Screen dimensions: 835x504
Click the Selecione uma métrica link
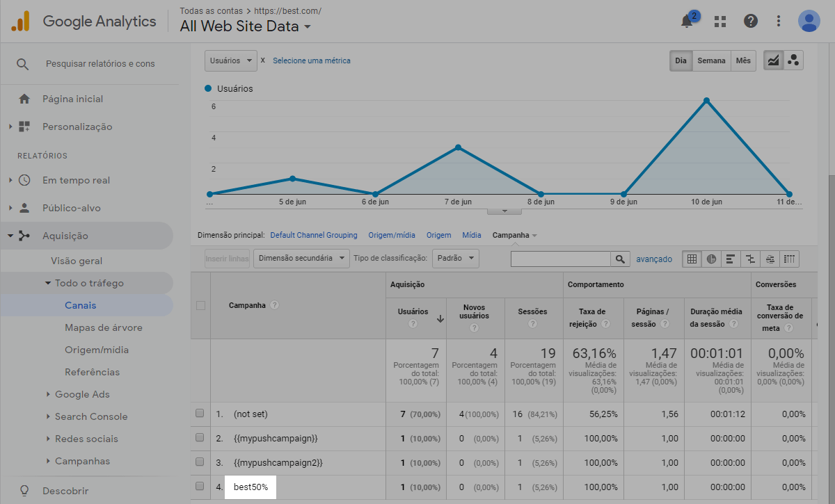312,60
